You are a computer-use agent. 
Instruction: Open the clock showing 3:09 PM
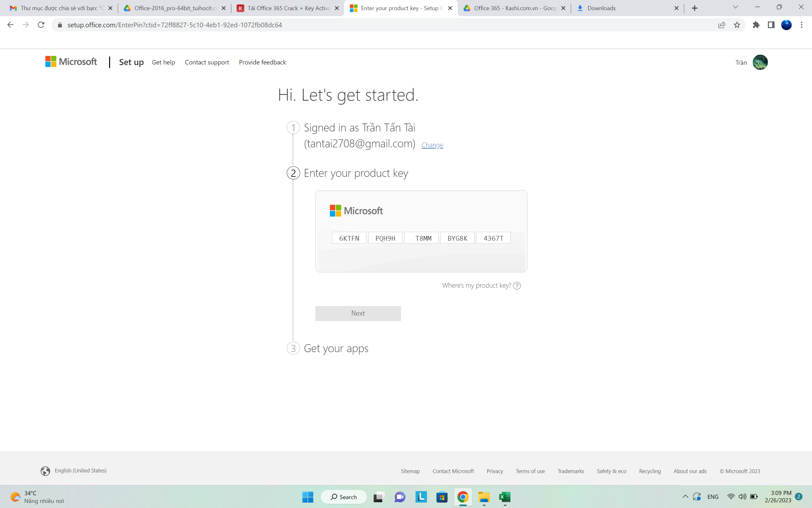(778, 497)
